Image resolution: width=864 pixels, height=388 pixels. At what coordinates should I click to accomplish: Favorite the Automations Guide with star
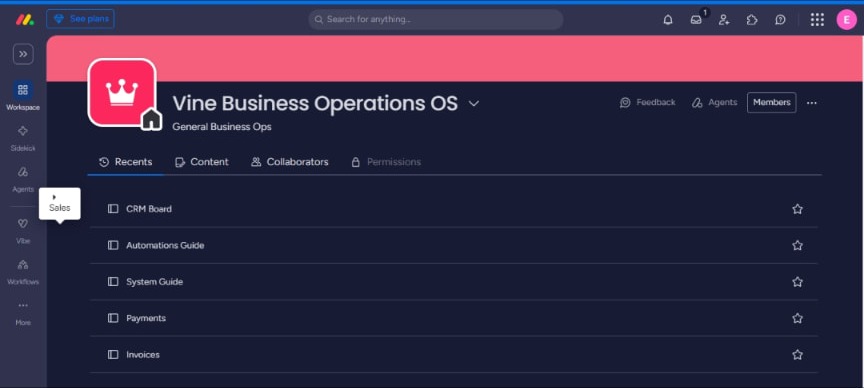[797, 245]
